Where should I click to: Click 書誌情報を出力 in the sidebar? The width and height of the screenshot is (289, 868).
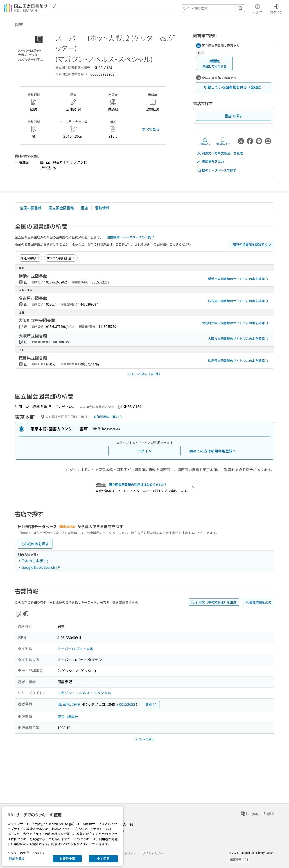211,161
